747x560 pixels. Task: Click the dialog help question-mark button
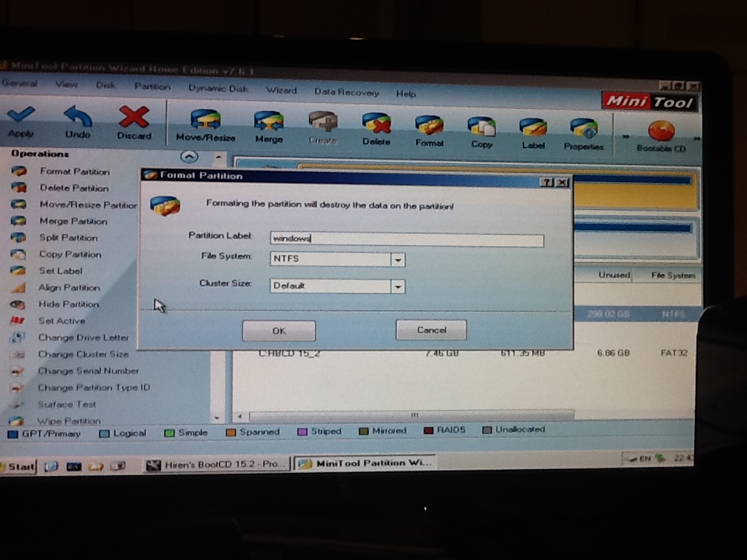click(x=547, y=182)
